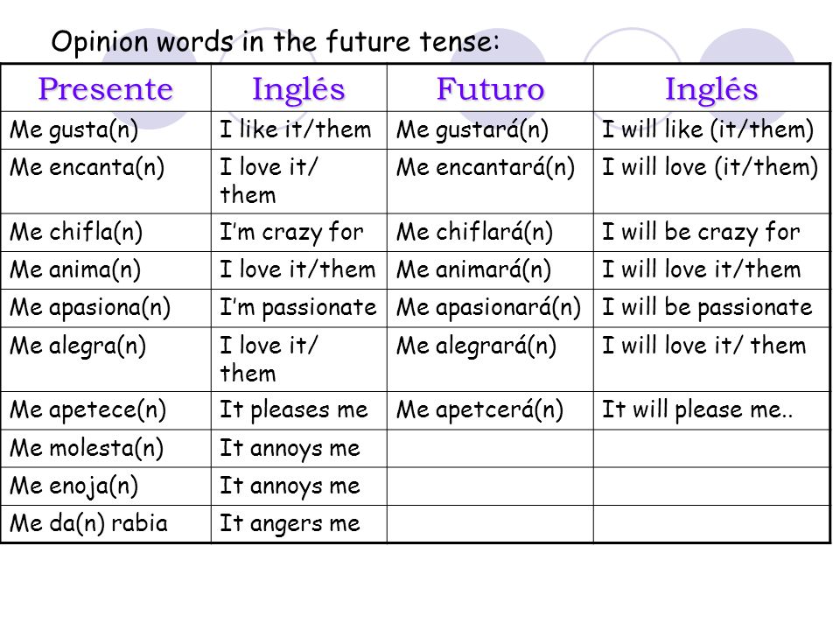Select the cell 'Me gustará(n)'
This screenshot has width=840, height=630.
click(490, 130)
